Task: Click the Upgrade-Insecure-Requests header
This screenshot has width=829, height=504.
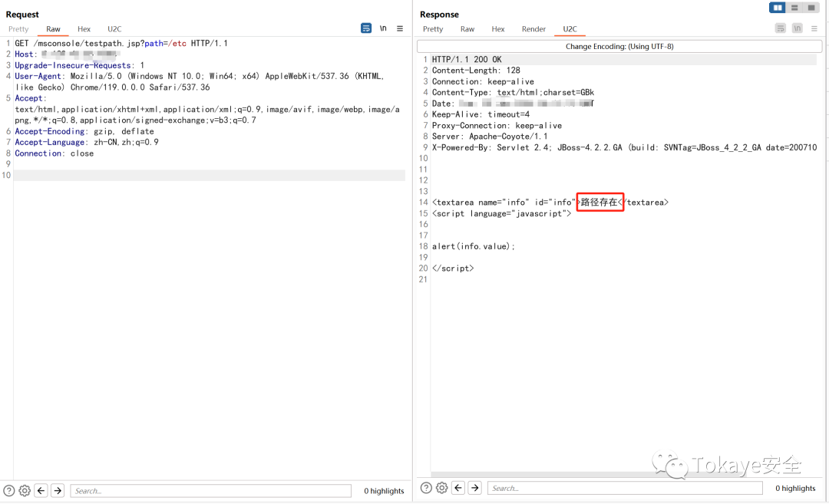Action: (79, 65)
